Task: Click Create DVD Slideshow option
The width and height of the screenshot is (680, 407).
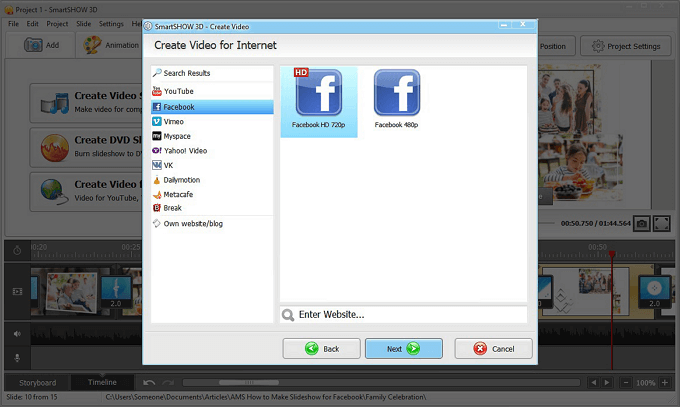Action: pos(86,148)
